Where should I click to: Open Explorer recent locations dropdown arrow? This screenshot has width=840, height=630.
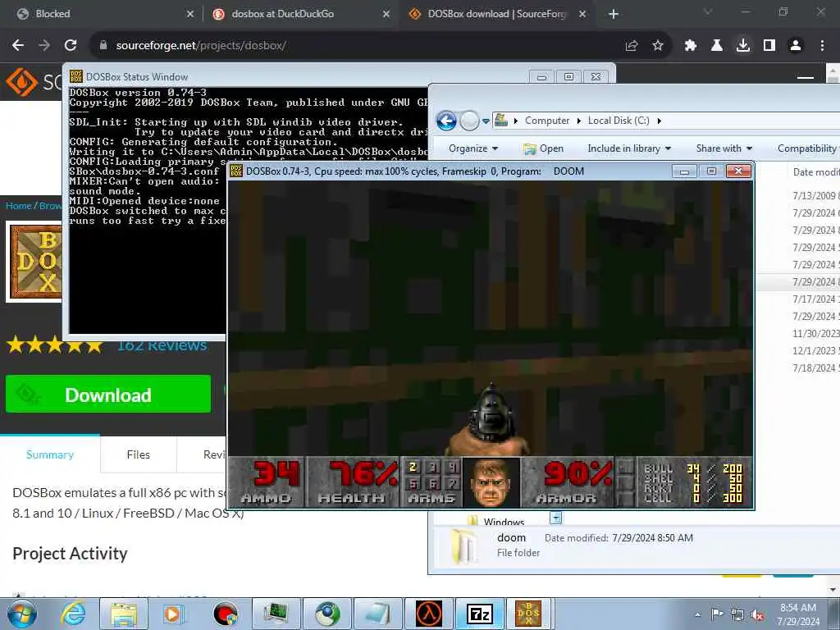486,121
